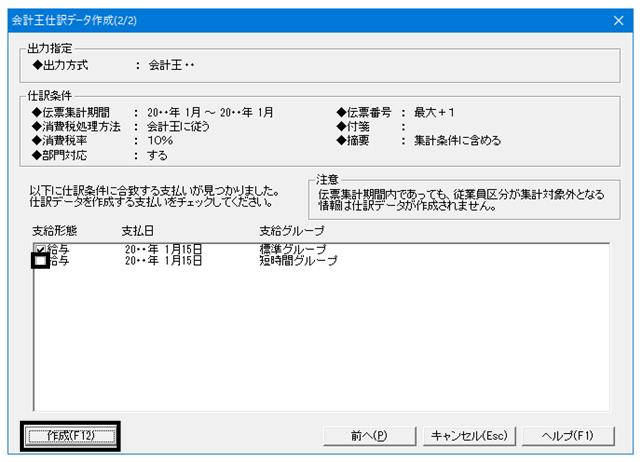Uncheck the 標準グループ 給与 checkbox

(x=40, y=249)
